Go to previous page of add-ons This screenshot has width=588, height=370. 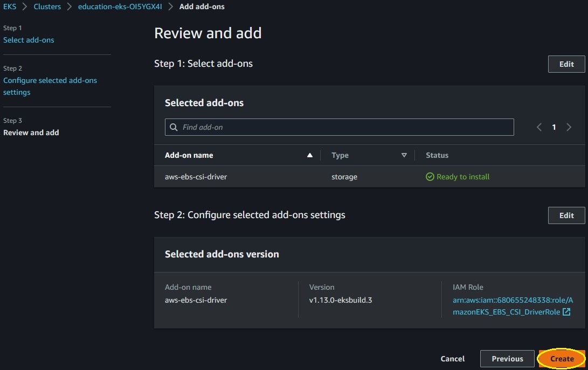pyautogui.click(x=539, y=127)
